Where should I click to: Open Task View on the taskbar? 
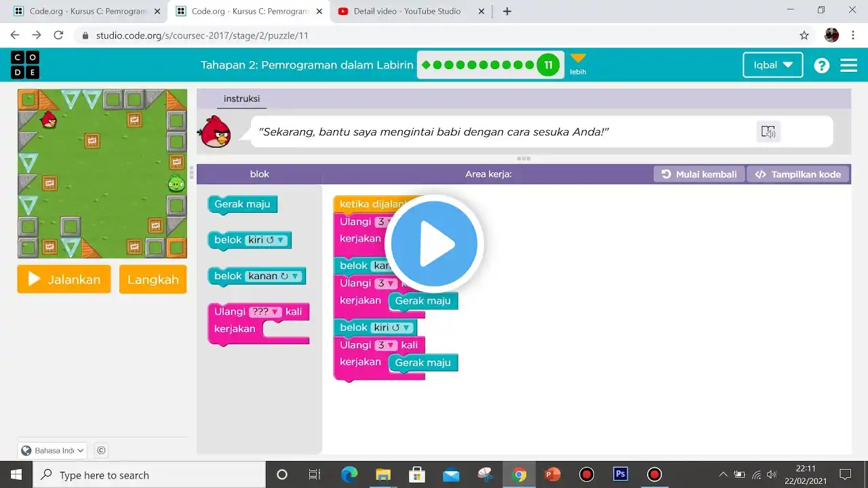pos(315,474)
